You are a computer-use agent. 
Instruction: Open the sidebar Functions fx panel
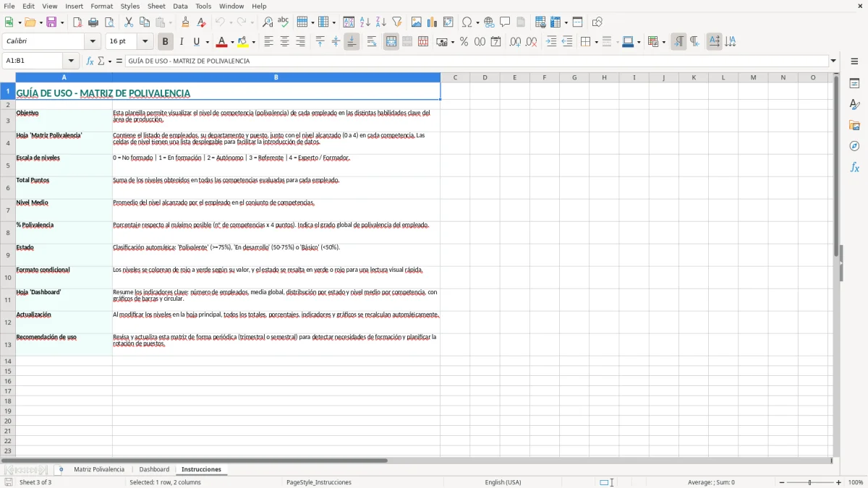[854, 167]
